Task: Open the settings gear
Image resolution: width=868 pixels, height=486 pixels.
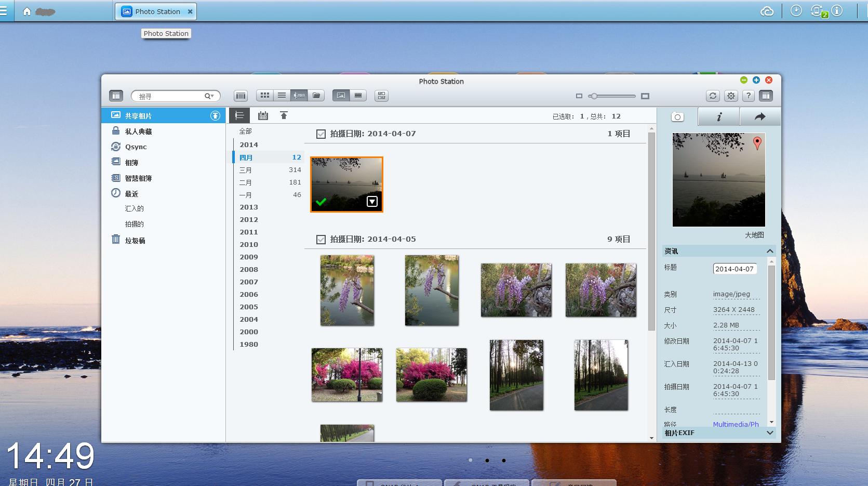Action: [731, 96]
